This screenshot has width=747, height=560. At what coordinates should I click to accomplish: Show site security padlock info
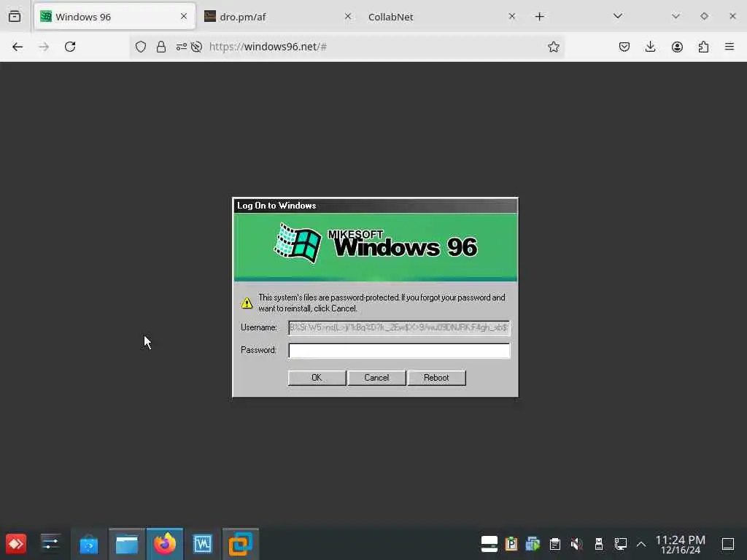point(161,47)
